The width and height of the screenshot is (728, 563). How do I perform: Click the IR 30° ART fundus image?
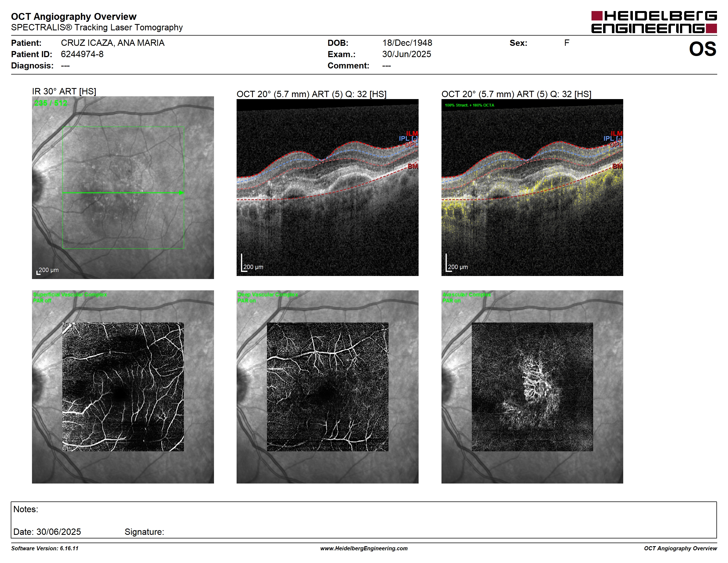123,187
